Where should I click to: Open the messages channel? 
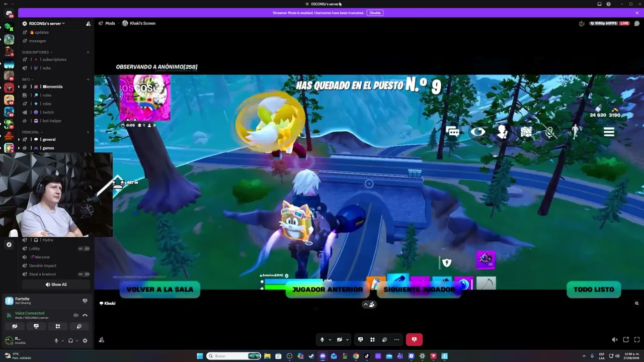(x=56, y=41)
